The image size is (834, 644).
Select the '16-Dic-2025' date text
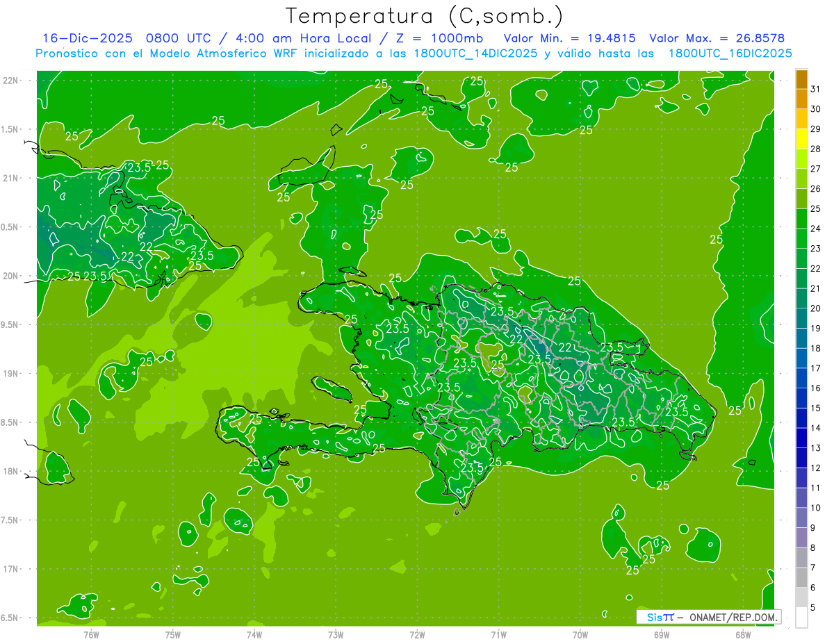tap(88, 38)
